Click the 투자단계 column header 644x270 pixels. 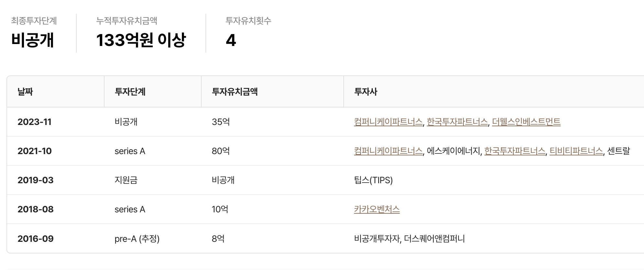(x=130, y=92)
